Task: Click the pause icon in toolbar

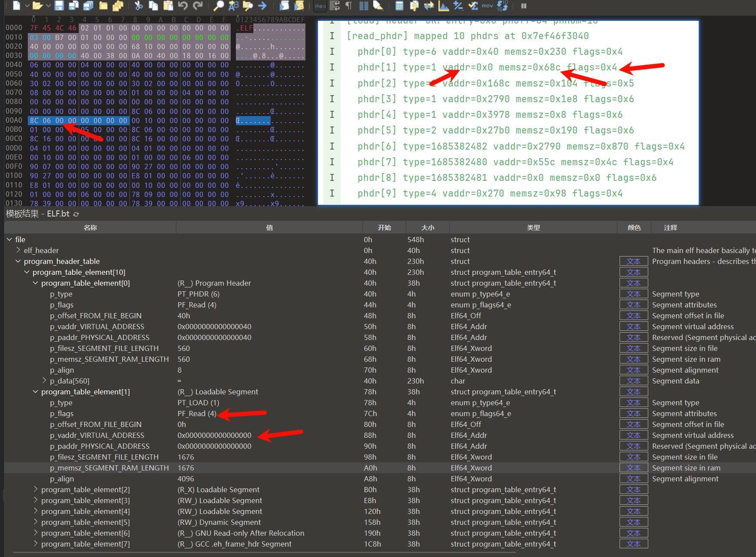Action: (524, 6)
